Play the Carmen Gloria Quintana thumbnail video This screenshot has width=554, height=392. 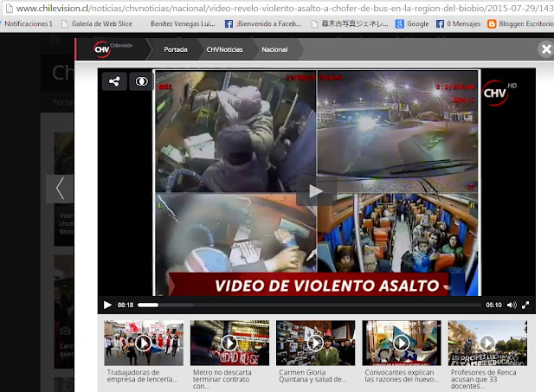coord(315,343)
